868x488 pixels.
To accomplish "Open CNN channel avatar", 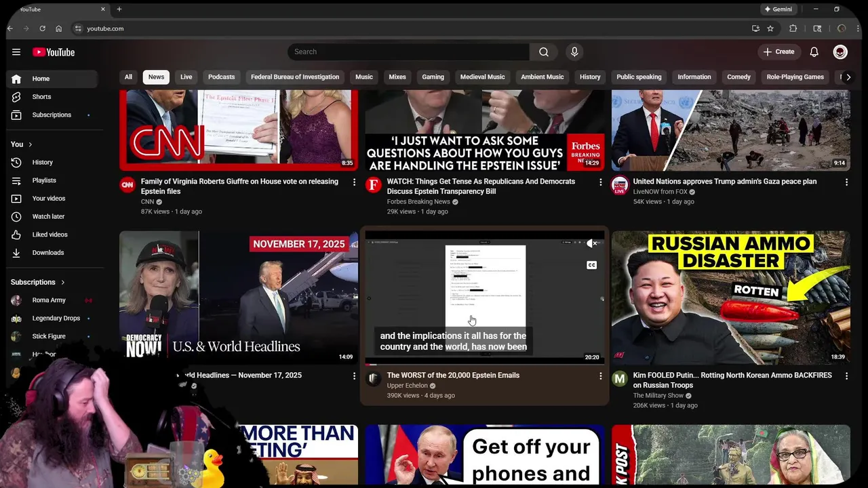I will coord(127,185).
